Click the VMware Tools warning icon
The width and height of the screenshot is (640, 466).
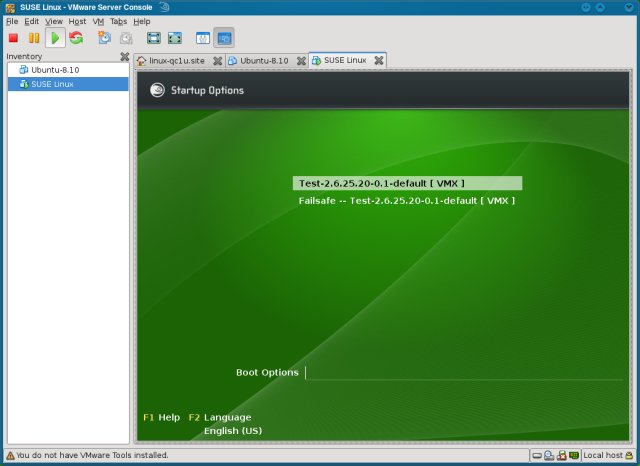(10, 455)
